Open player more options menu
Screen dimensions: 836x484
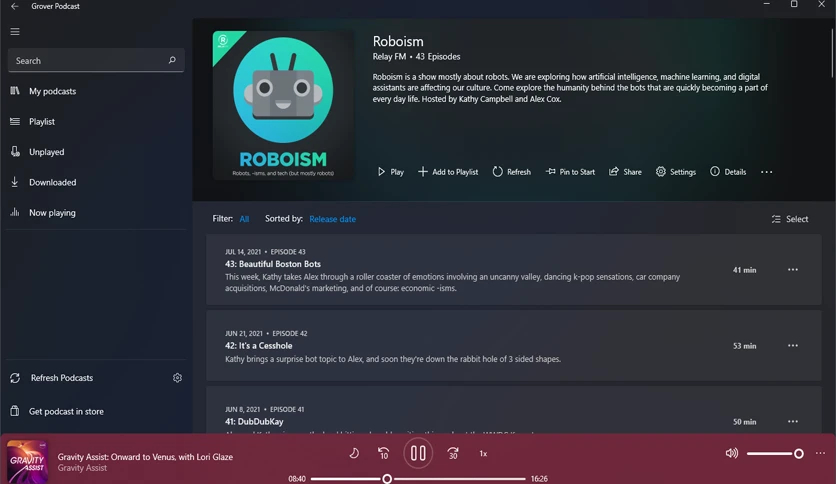pyautogui.click(x=820, y=454)
